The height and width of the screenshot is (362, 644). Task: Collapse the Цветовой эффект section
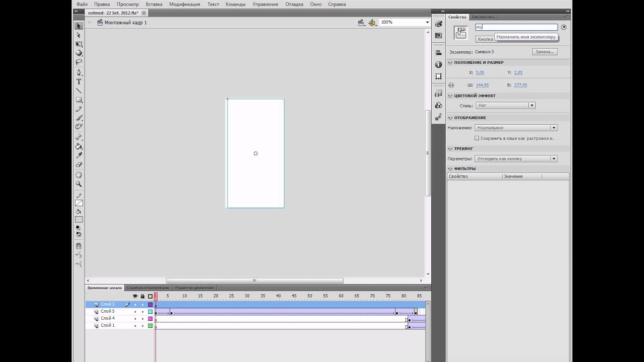(450, 96)
